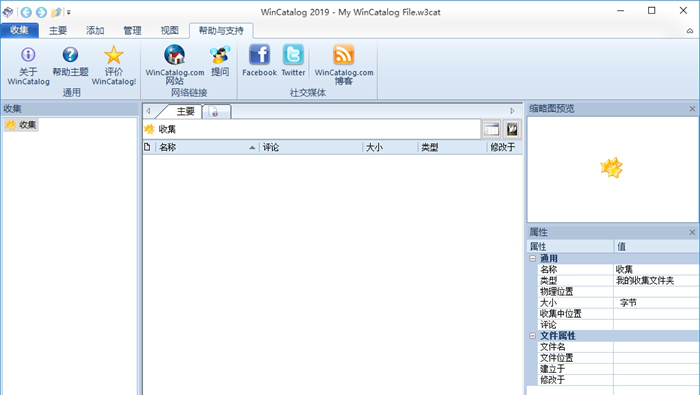
Task: Collapse the 文件属性 property group
Action: [x=532, y=335]
